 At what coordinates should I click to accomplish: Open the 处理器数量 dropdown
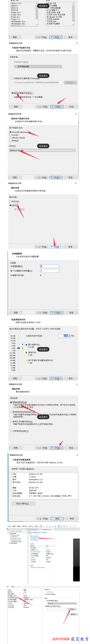(x=50, y=266)
